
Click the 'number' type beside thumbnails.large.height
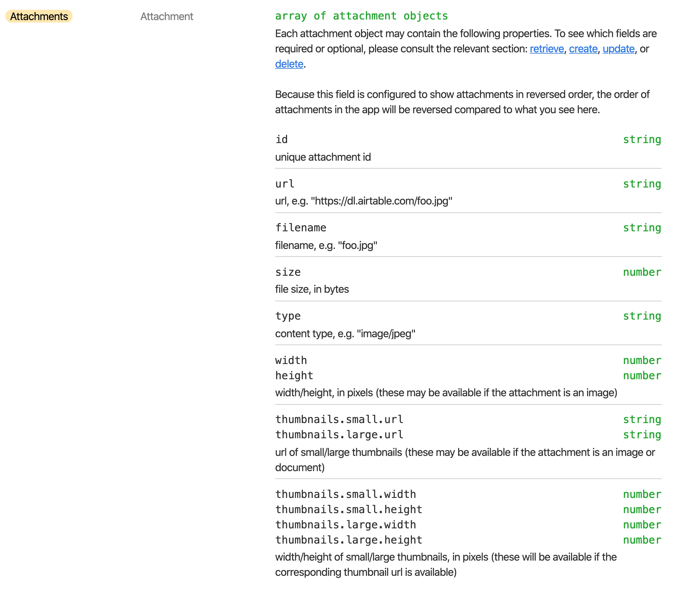[x=642, y=540]
